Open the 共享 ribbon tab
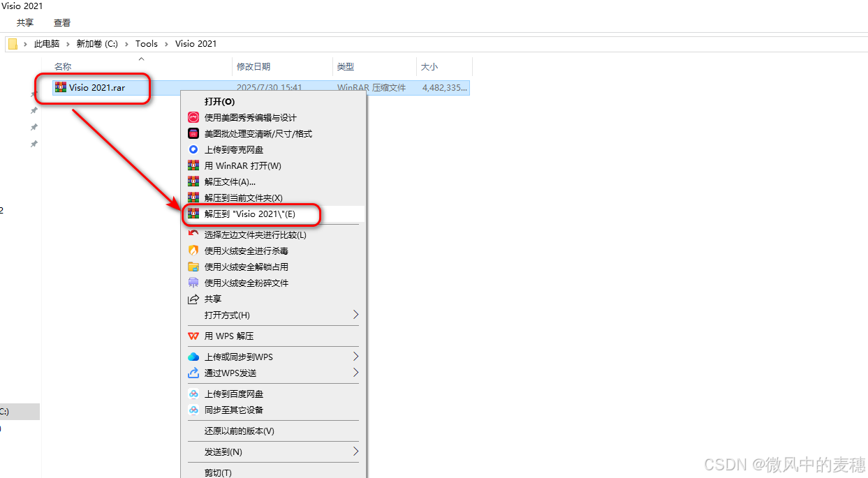 click(25, 22)
